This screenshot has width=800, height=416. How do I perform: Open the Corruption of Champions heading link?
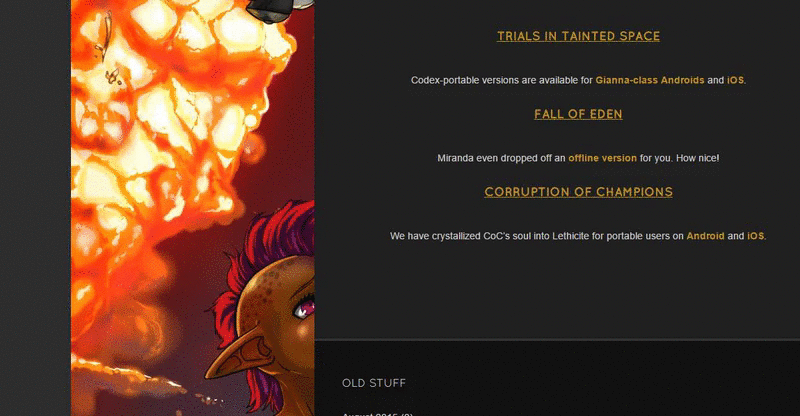(x=578, y=192)
